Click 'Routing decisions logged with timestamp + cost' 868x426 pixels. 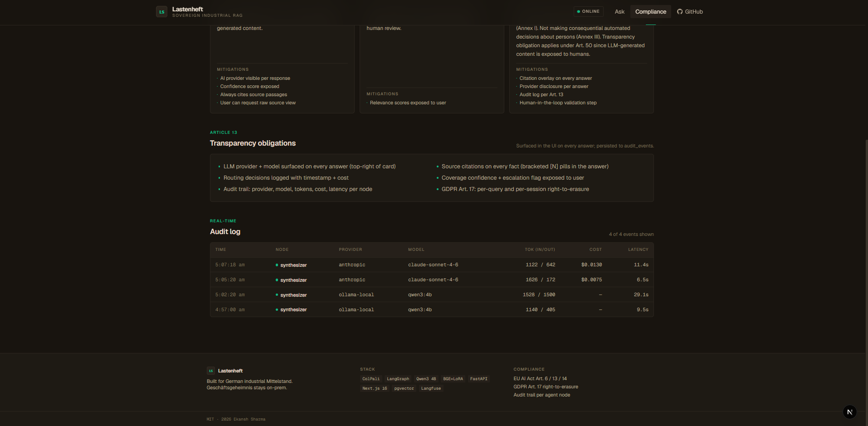pos(286,178)
